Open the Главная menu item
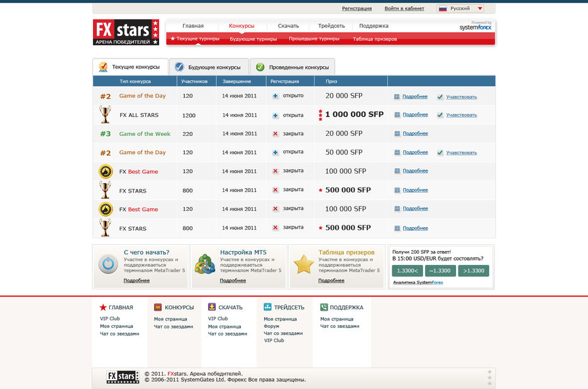Screen dimensions: 588x389 click(193, 26)
